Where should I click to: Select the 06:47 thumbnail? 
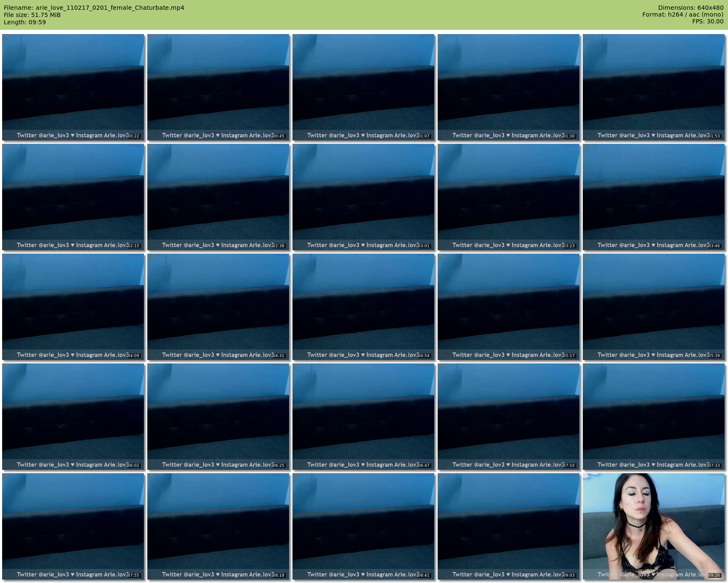coord(363,417)
